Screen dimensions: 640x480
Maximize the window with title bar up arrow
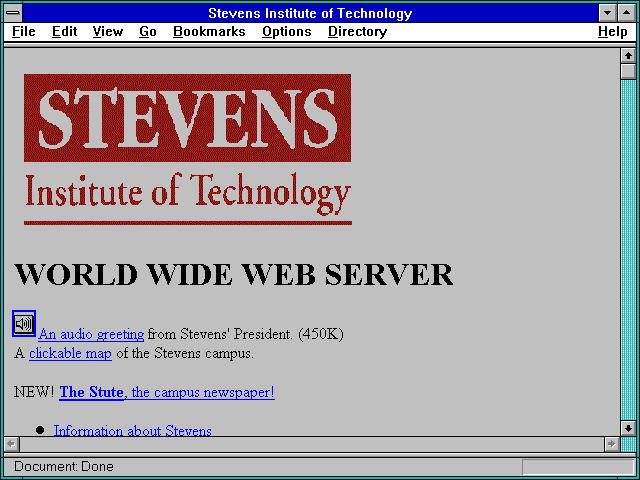pyautogui.click(x=627, y=13)
